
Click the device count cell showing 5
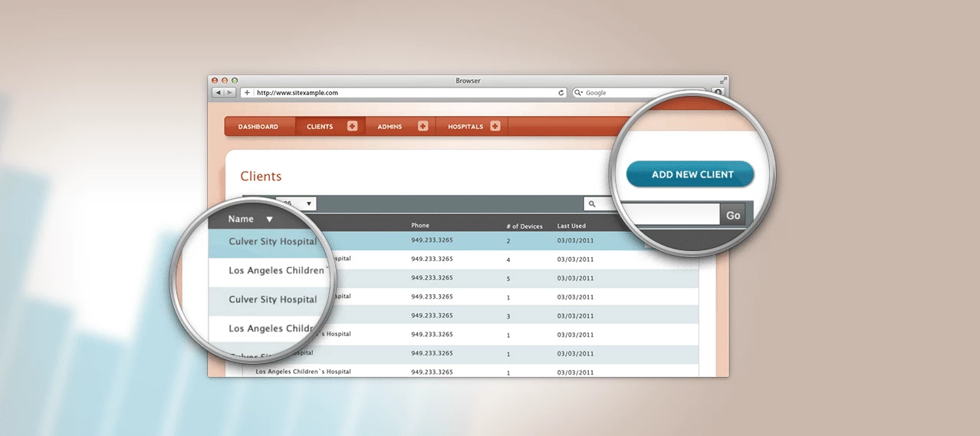point(508,278)
